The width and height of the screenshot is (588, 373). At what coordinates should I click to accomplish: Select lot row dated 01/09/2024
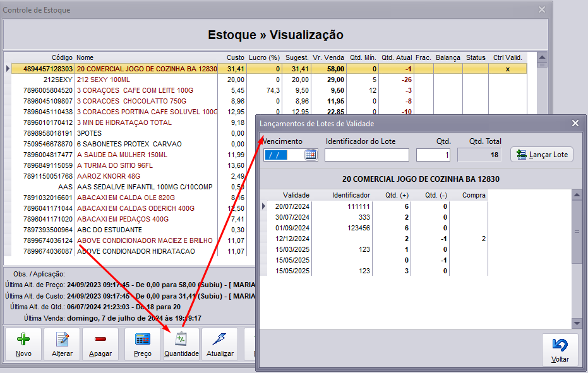[x=377, y=228]
